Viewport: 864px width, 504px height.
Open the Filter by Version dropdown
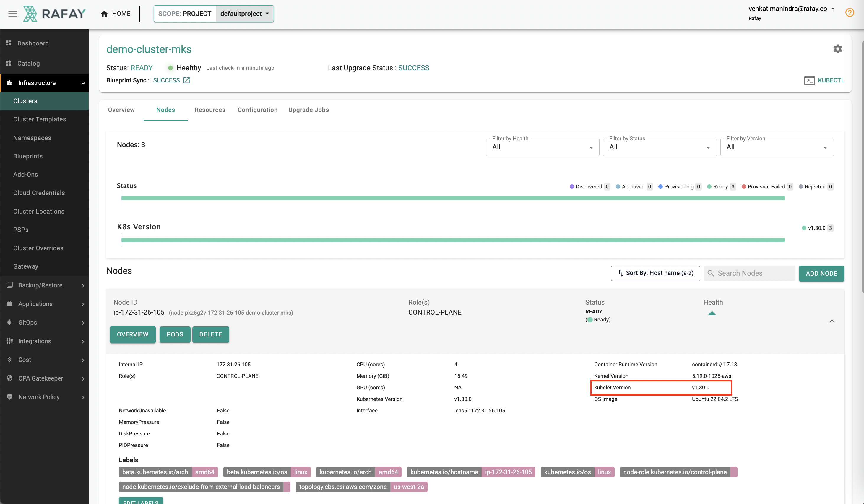[x=777, y=147]
